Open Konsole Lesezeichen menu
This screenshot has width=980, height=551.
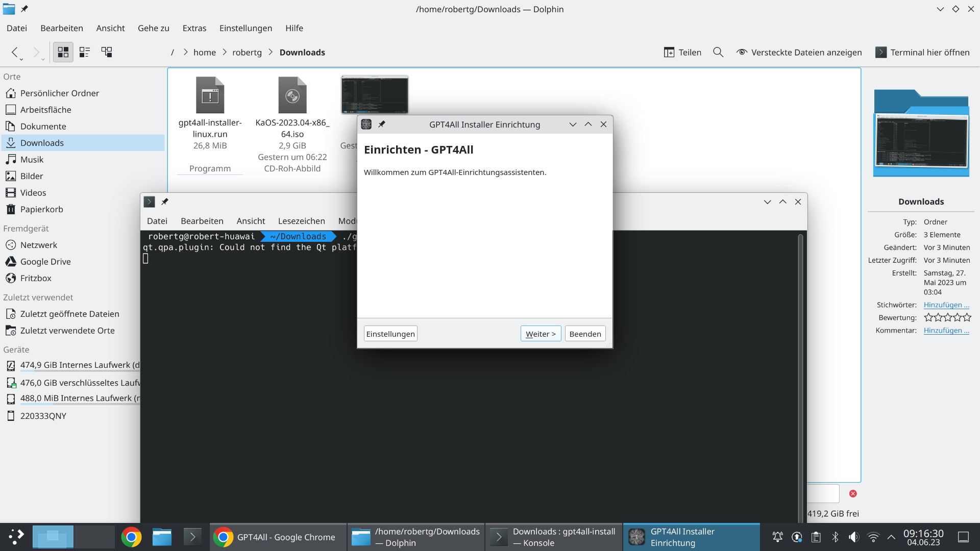[x=301, y=221]
